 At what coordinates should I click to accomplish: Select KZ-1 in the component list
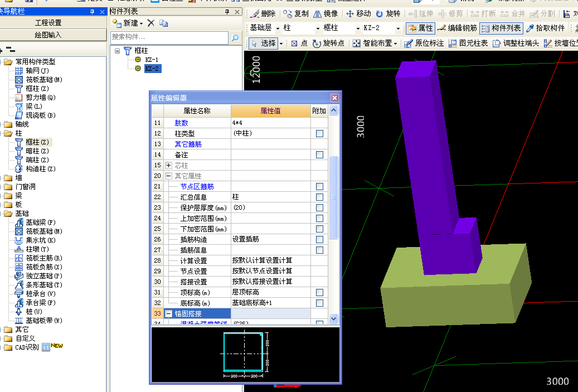point(152,59)
